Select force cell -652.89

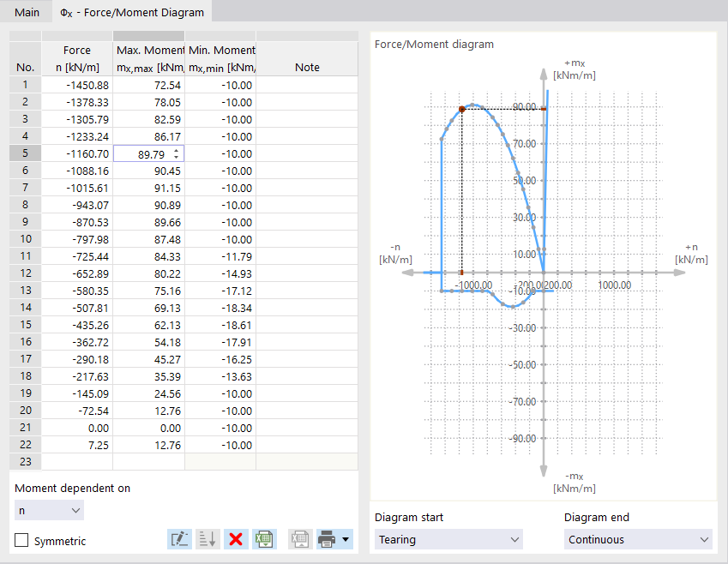(x=77, y=274)
